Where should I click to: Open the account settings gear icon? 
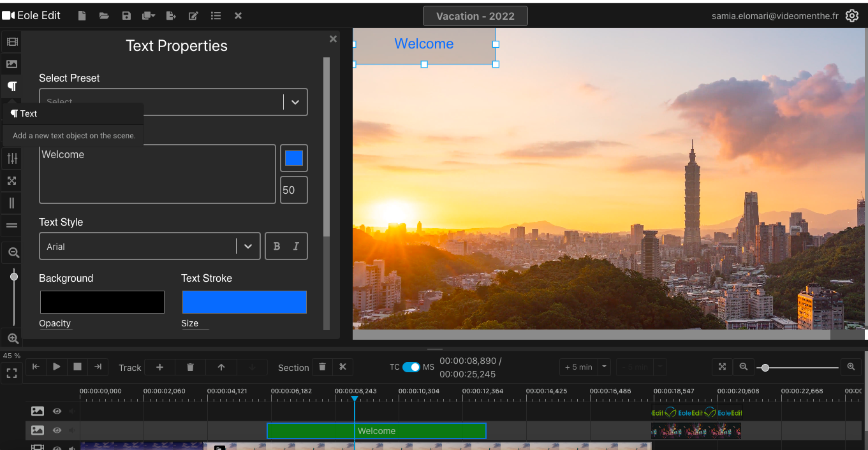click(x=852, y=16)
